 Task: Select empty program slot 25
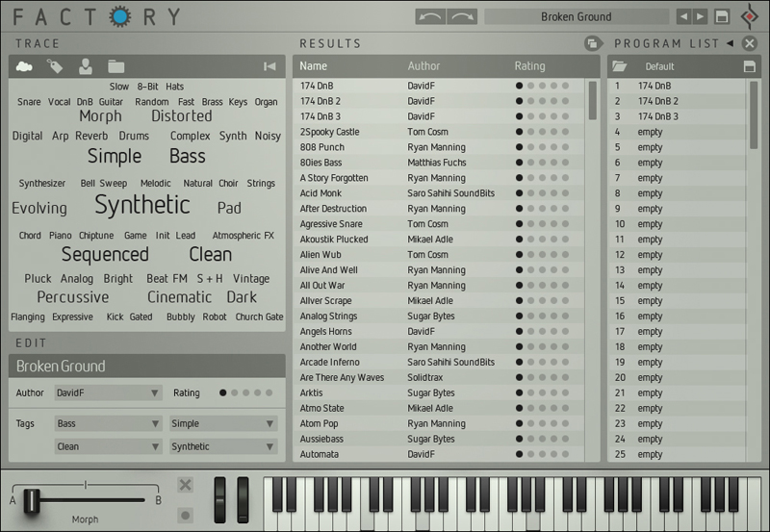pyautogui.click(x=678, y=454)
